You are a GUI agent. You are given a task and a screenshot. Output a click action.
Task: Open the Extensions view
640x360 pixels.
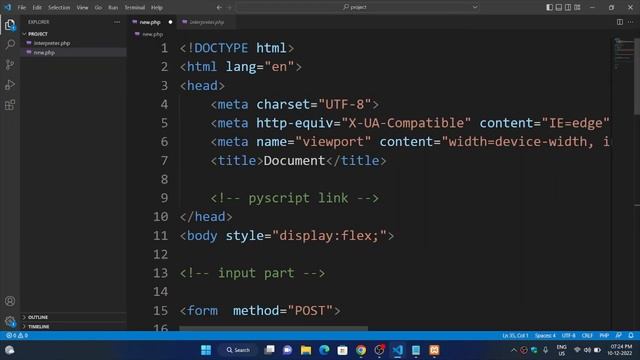point(10,105)
